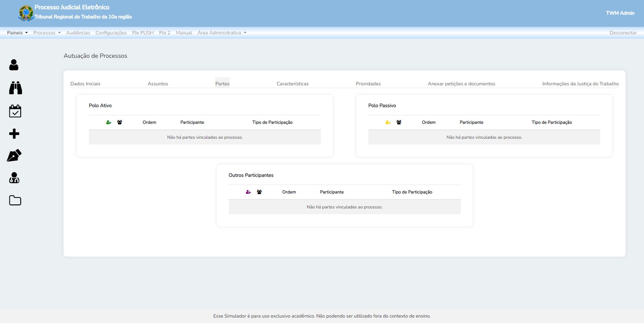Image resolution: width=644 pixels, height=323 pixels.
Task: Select the Partes tab
Action: 222,84
